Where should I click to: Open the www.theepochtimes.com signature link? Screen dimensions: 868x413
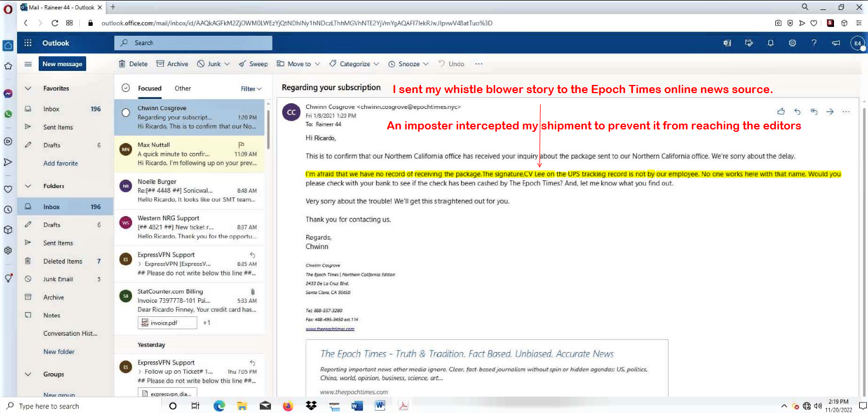click(330, 329)
